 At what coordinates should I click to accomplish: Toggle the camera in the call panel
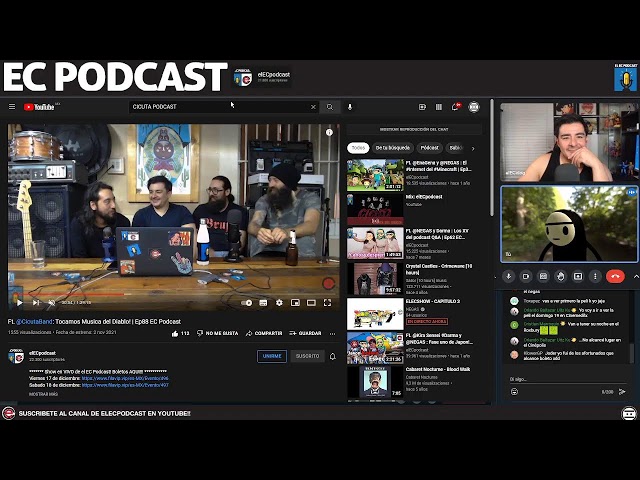[526, 276]
